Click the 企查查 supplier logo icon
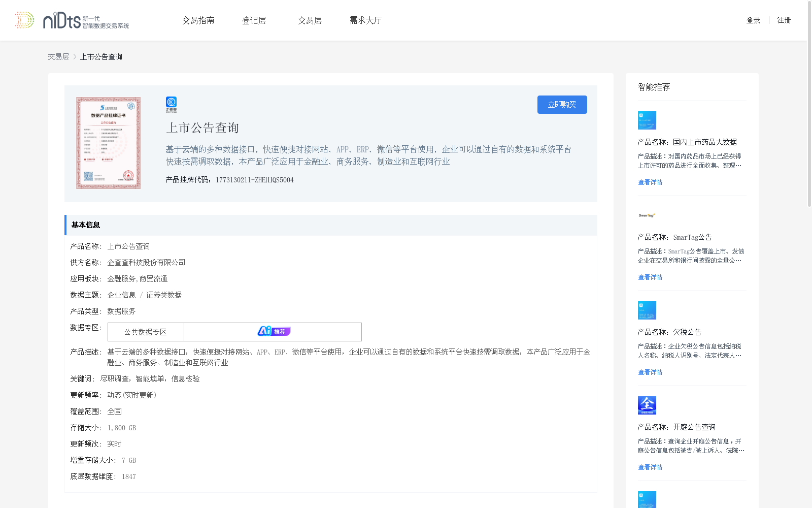812x508 pixels. pyautogui.click(x=172, y=105)
